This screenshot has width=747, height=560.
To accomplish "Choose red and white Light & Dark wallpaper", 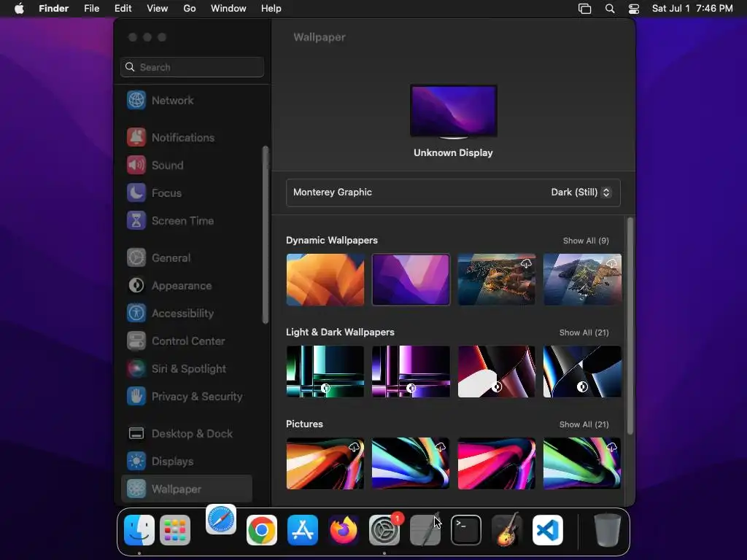I will [x=496, y=371].
